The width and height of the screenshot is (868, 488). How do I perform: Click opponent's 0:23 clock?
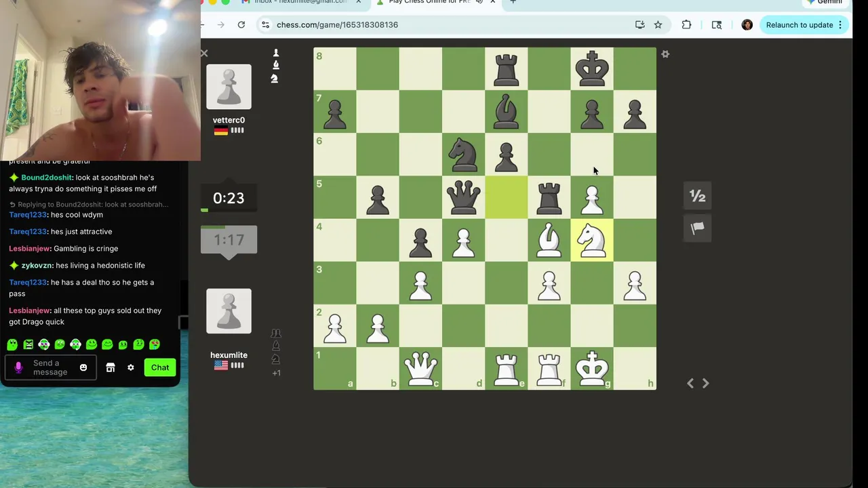point(229,198)
